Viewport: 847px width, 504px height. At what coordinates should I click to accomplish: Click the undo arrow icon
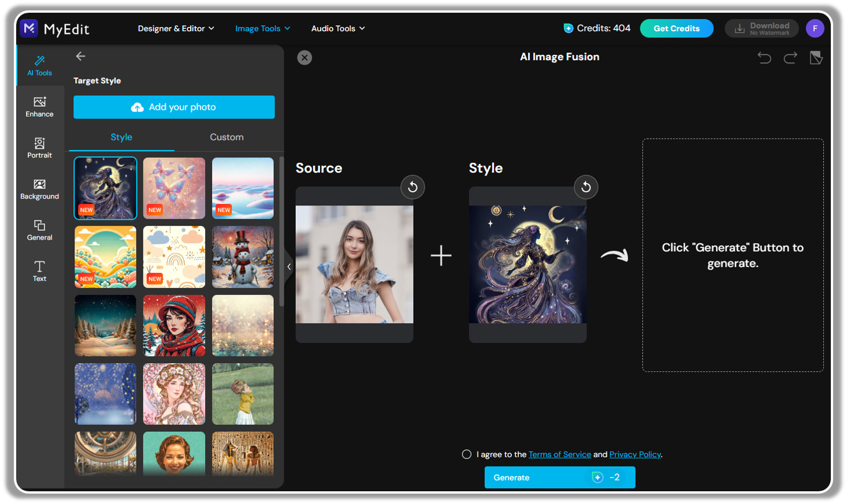764,57
